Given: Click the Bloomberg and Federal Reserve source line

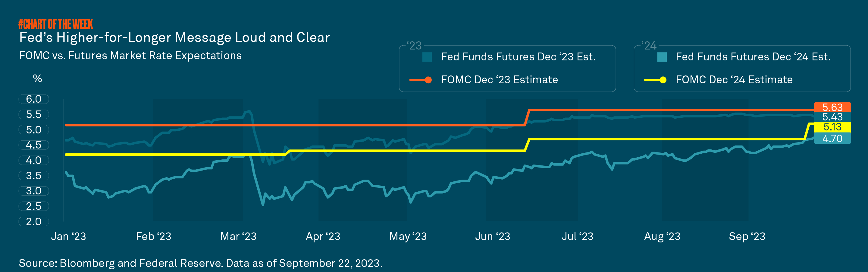Looking at the screenshot, I should coord(200,263).
